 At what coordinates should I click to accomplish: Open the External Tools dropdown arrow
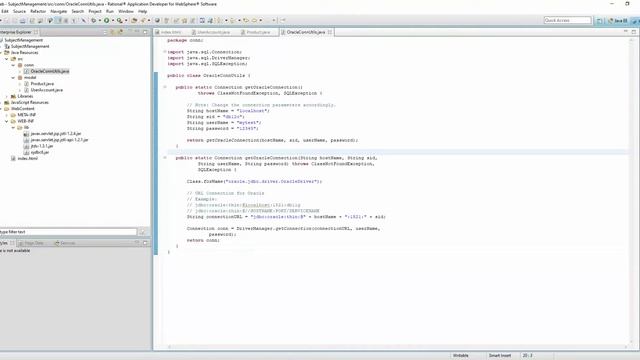click(x=126, y=20)
